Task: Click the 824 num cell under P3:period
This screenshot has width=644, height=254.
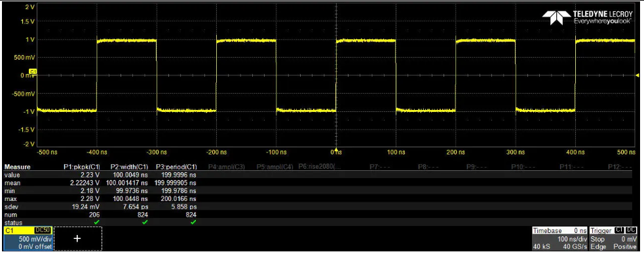Action: (191, 214)
